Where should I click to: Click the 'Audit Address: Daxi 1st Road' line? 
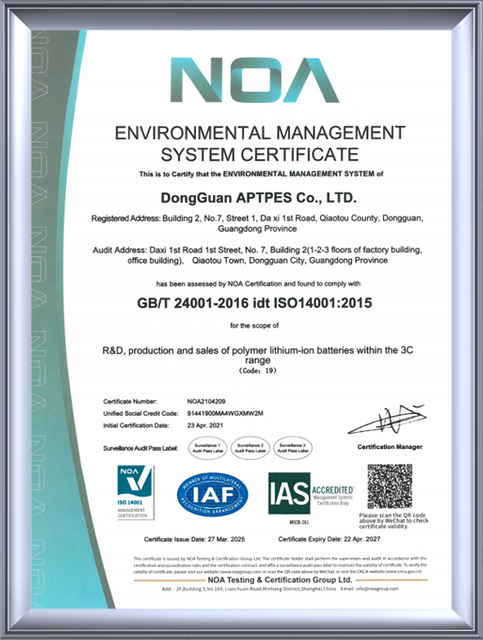[x=257, y=249]
